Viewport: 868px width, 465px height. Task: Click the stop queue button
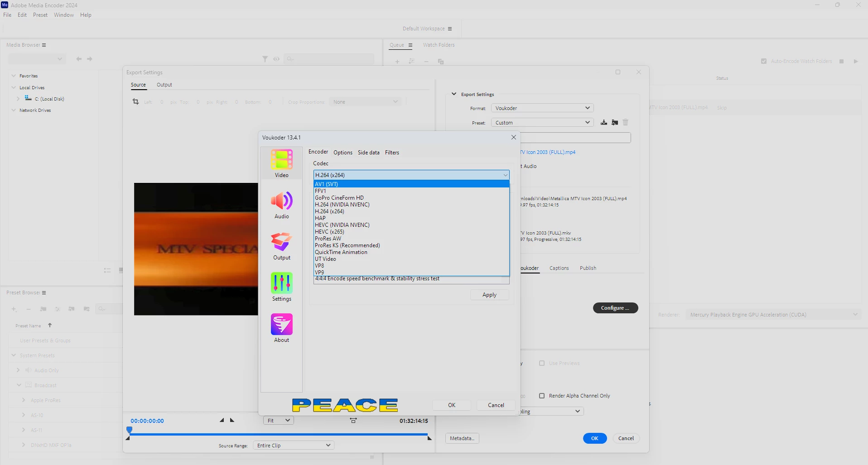841,61
